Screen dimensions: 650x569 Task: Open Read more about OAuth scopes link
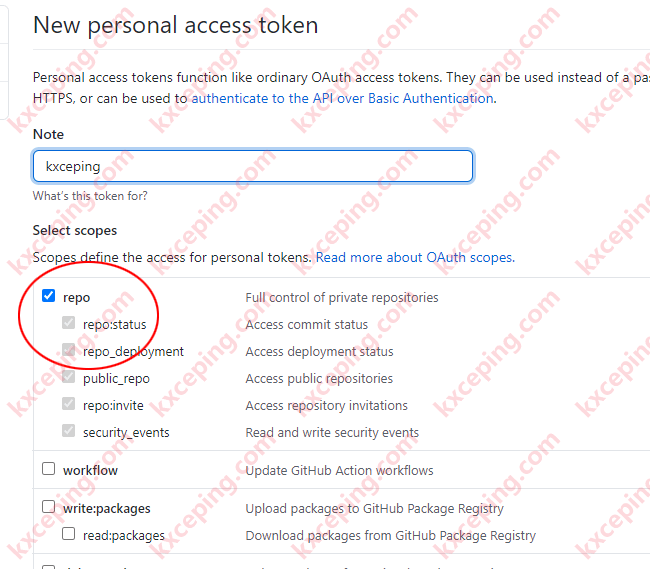[415, 257]
